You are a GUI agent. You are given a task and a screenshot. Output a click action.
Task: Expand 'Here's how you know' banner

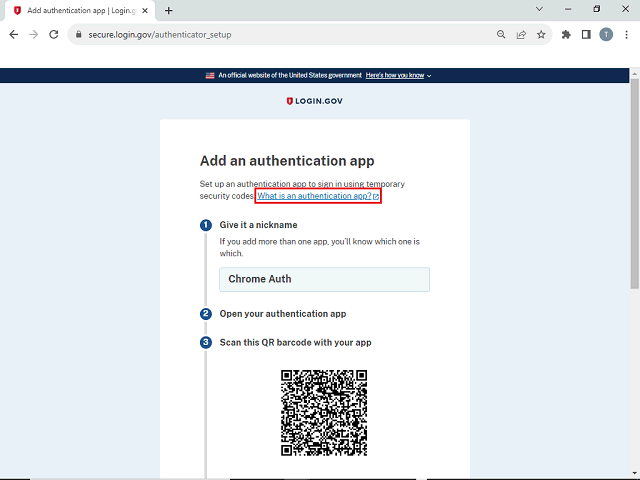[x=398, y=75]
